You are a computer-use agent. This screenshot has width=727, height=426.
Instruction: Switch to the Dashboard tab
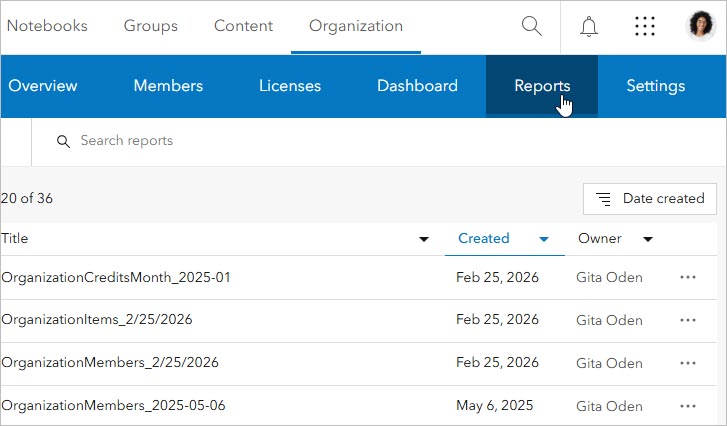(417, 86)
